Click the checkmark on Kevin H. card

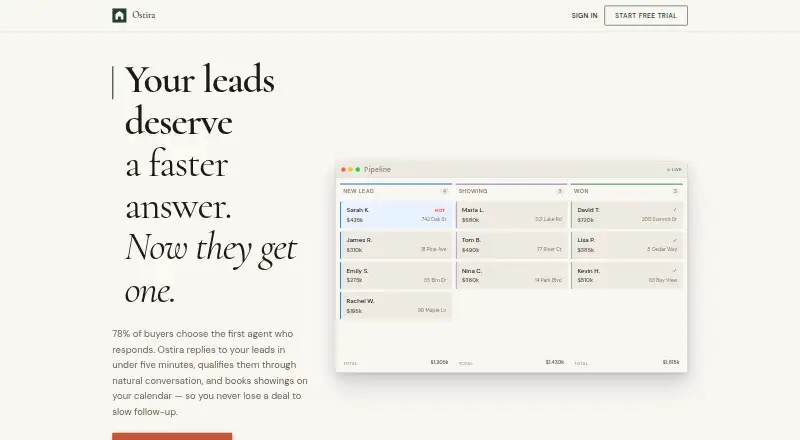674,271
